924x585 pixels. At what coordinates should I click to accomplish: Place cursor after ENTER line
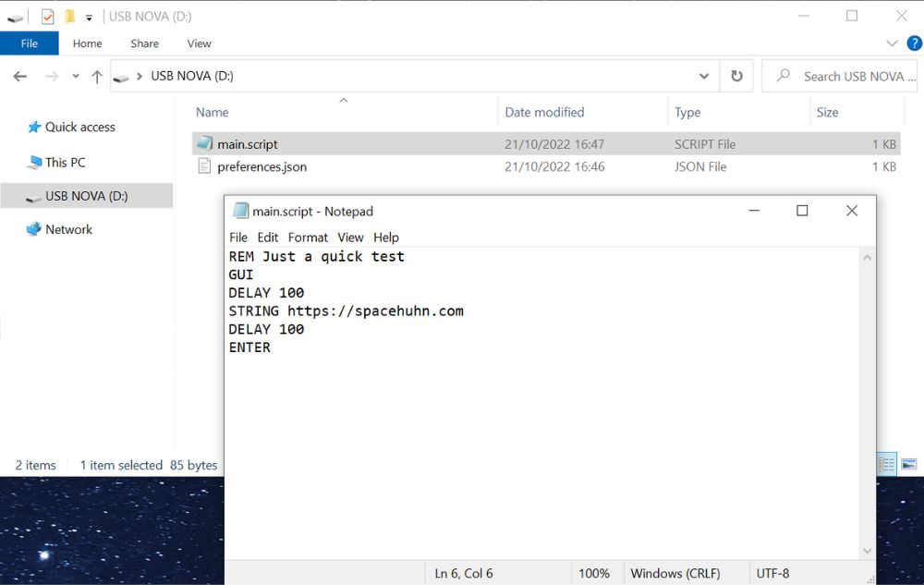click(x=271, y=347)
